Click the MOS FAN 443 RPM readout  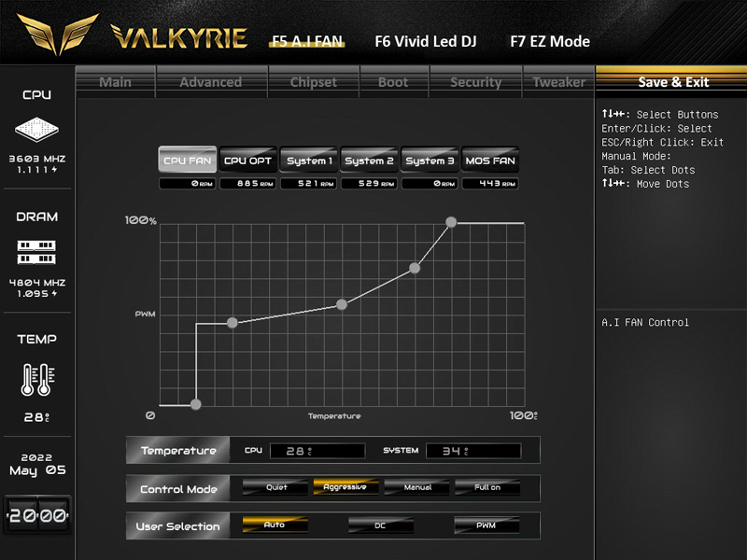coord(490,183)
